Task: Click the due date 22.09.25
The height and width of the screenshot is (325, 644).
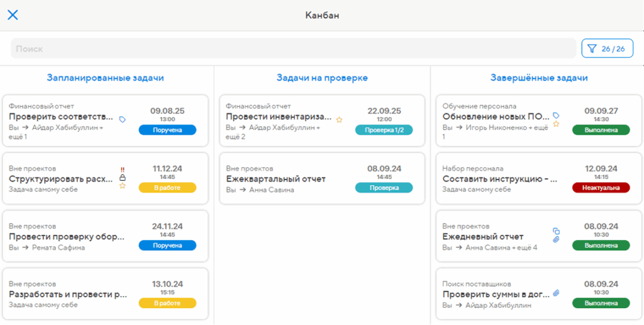Action: pos(384,111)
